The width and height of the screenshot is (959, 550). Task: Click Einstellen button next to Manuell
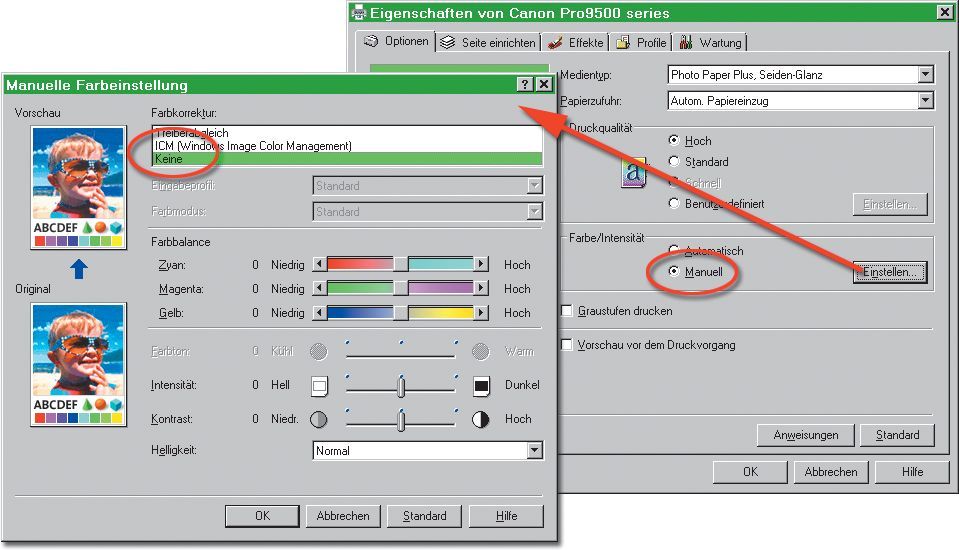pos(890,272)
